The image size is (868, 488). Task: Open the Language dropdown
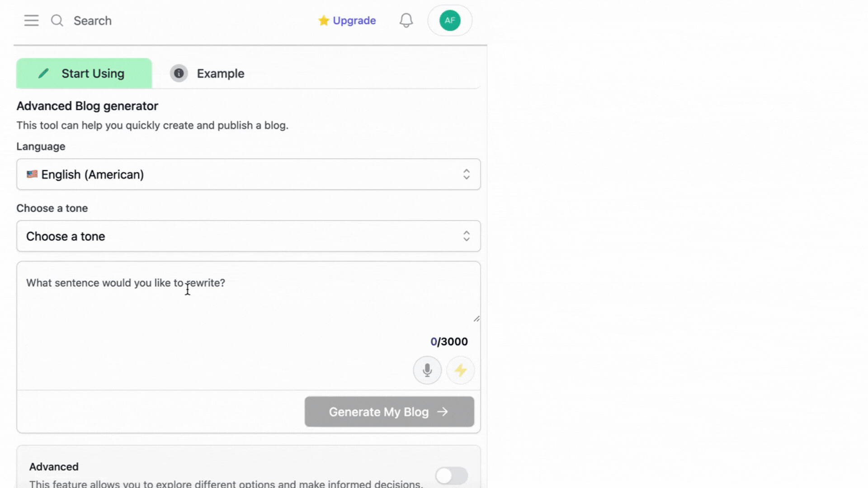click(248, 174)
